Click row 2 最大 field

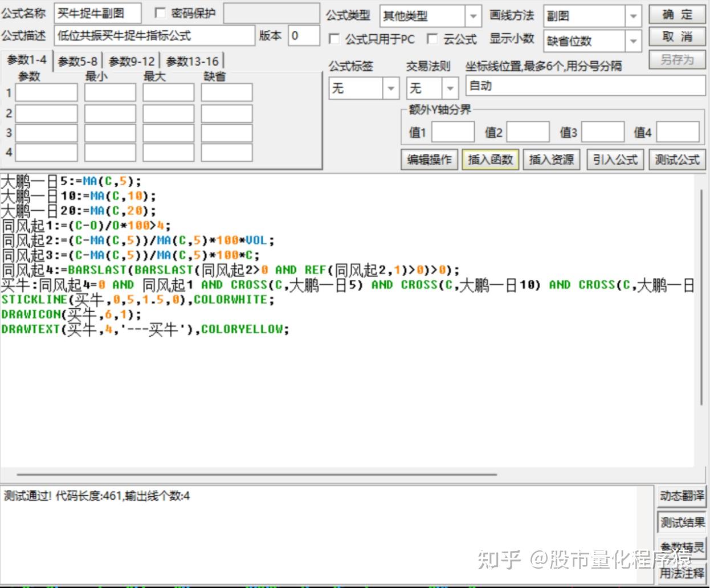[x=168, y=113]
